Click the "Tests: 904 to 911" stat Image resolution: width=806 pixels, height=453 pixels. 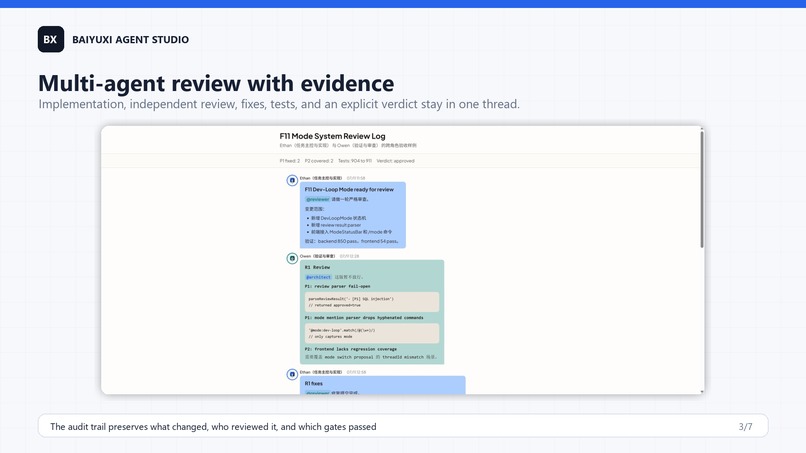355,161
